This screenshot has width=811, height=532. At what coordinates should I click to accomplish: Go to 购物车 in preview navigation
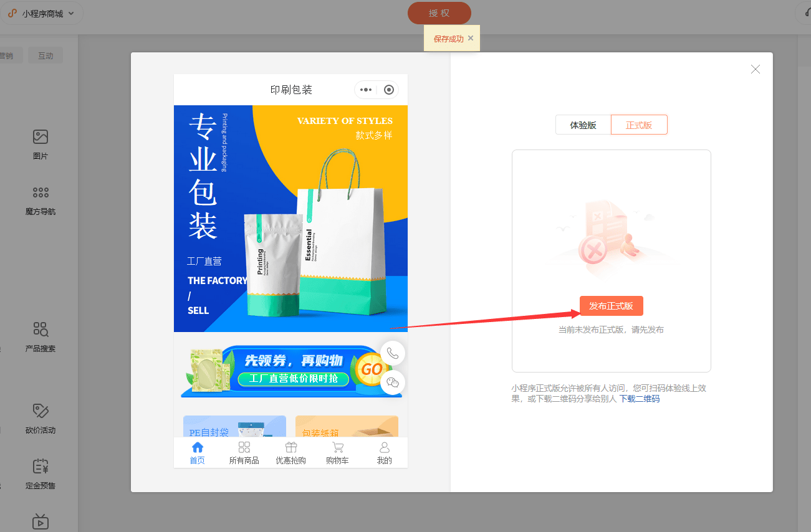tap(338, 453)
